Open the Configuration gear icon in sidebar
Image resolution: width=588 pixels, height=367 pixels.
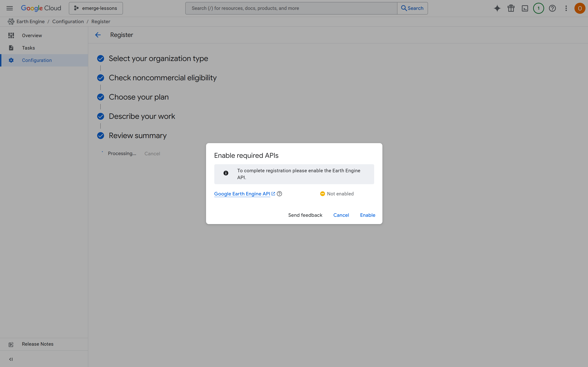point(11,60)
